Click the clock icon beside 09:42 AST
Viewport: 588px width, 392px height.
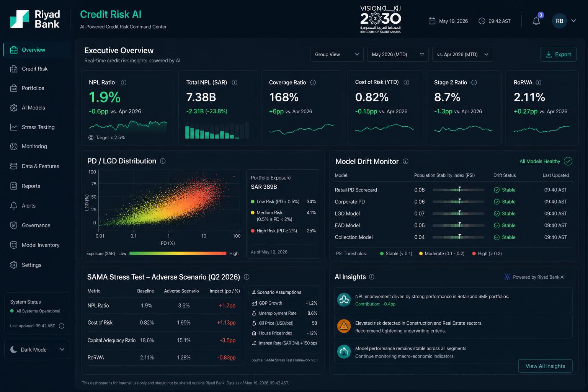tap(482, 21)
